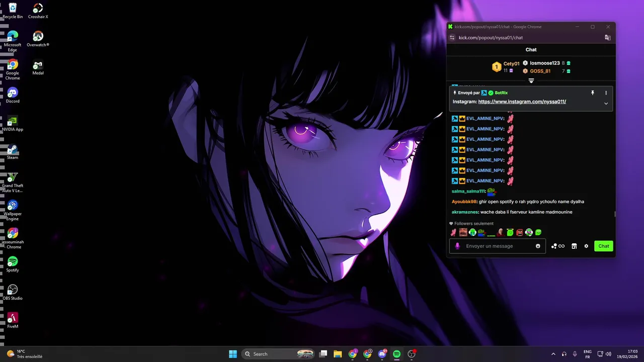This screenshot has width=644, height=362.
Task: Open File Explorer from the taskbar
Action: coord(338,354)
